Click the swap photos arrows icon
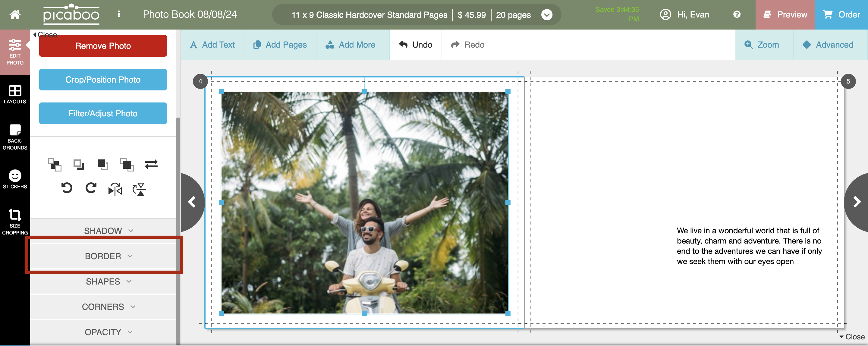 pyautogui.click(x=151, y=164)
